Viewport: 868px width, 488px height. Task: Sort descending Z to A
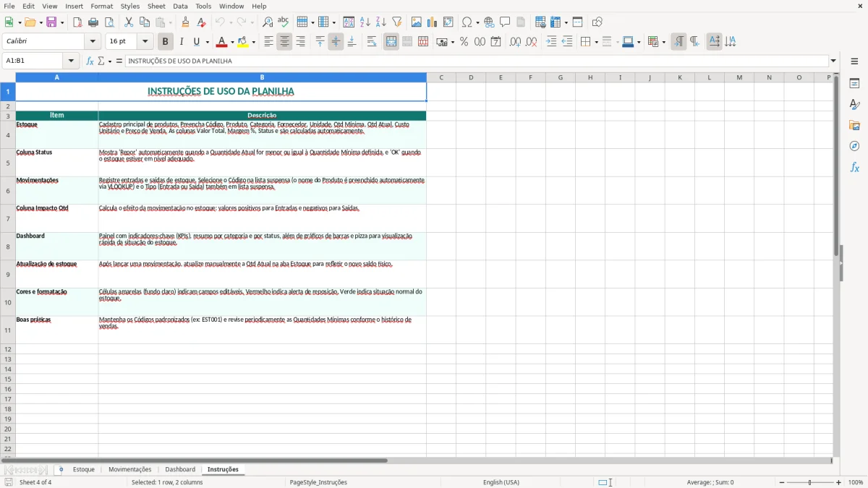coord(381,22)
